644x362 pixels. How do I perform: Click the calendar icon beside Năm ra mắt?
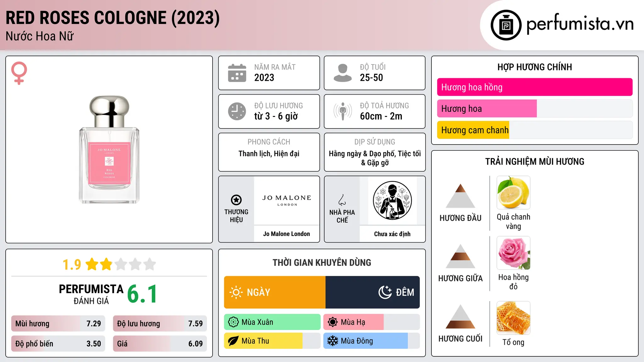[237, 73]
